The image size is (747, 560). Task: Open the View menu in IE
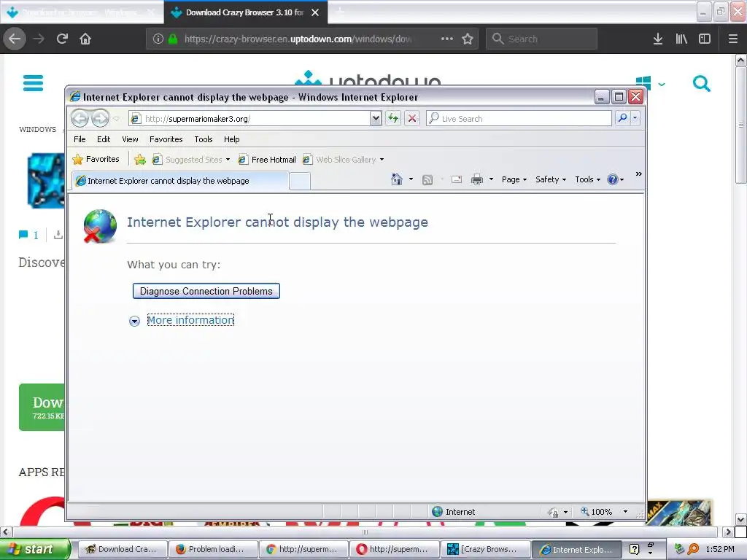coord(130,139)
